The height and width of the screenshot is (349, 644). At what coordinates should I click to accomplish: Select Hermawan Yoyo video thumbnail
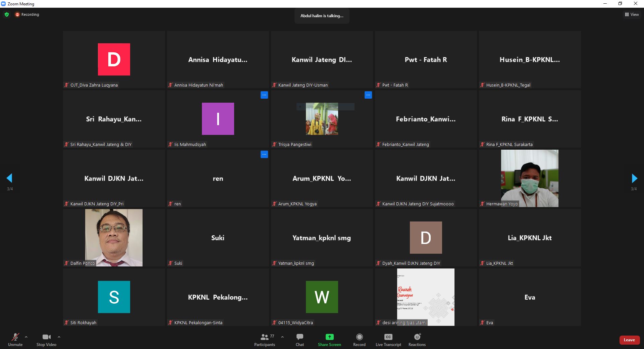529,178
